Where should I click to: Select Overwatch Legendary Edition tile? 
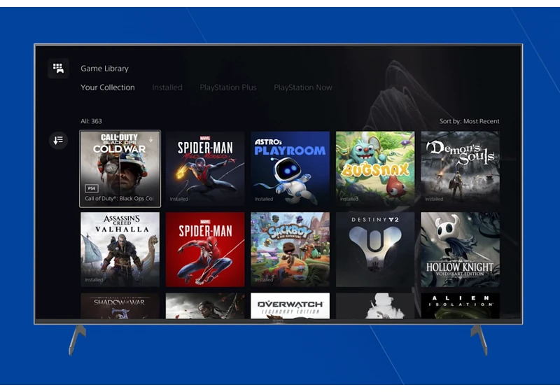290,306
